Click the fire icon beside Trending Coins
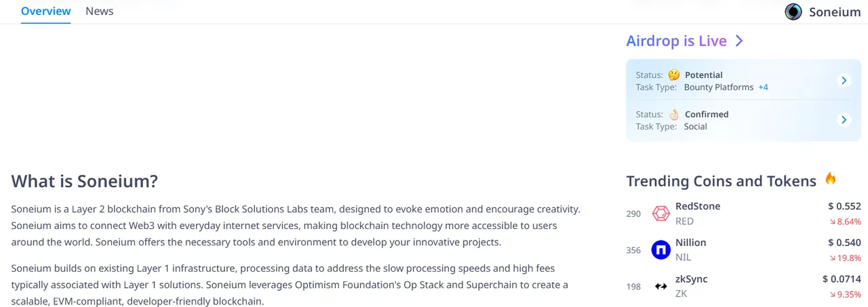 click(830, 179)
